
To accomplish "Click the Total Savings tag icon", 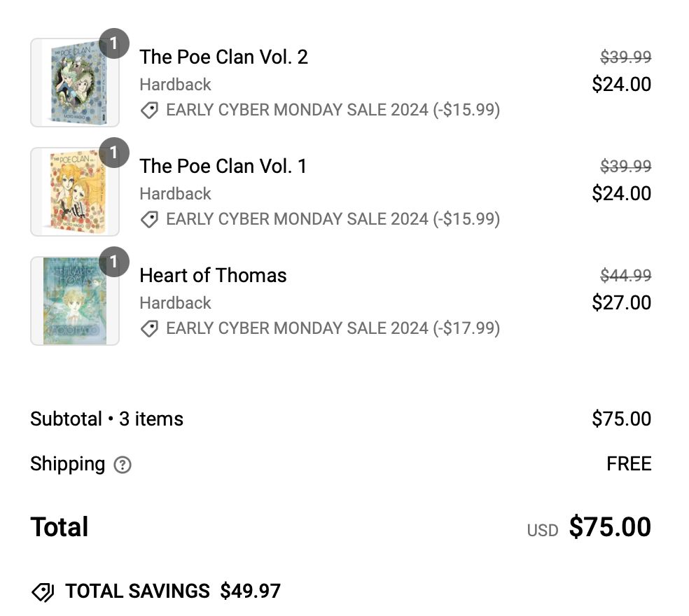I will (x=43, y=592).
